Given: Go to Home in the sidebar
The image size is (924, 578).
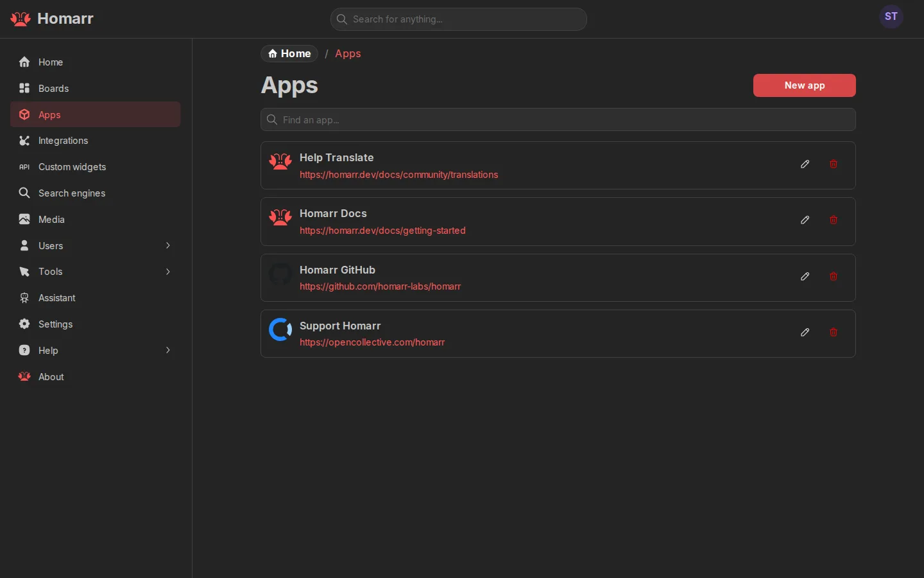Looking at the screenshot, I should click(x=96, y=62).
